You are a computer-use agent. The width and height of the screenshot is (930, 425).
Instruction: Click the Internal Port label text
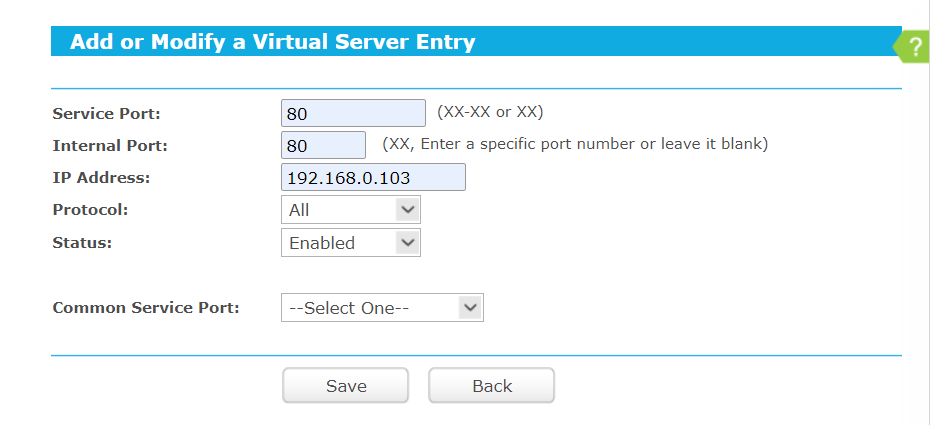tap(110, 146)
